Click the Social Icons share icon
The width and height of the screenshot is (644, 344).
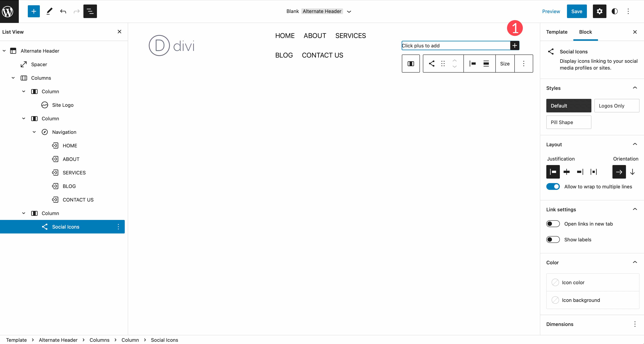(432, 63)
